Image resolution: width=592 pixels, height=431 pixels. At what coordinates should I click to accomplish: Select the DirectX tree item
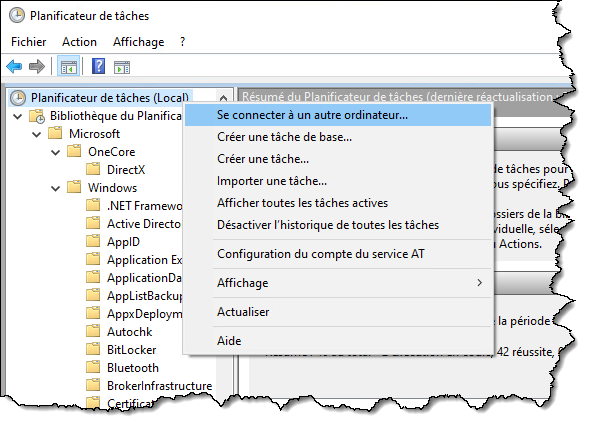tap(126, 170)
